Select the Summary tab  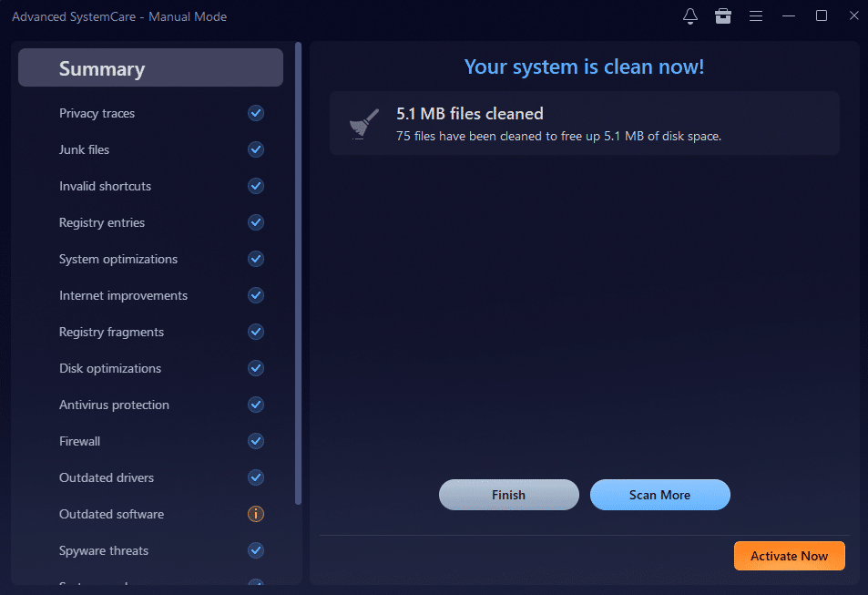click(150, 67)
